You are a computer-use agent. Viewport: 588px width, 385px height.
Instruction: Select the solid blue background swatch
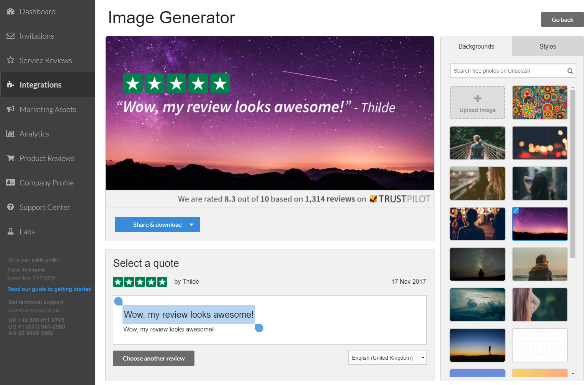click(477, 373)
